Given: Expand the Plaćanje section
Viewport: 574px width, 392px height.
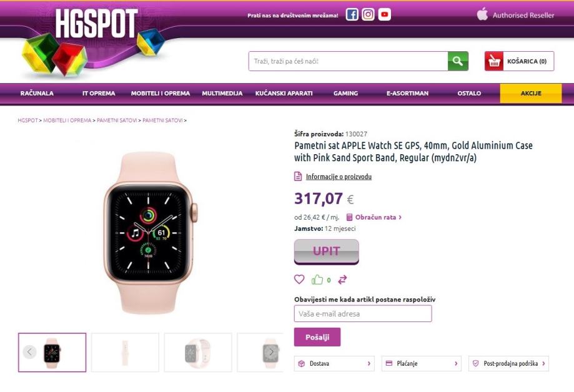Looking at the screenshot, I should click(x=422, y=363).
